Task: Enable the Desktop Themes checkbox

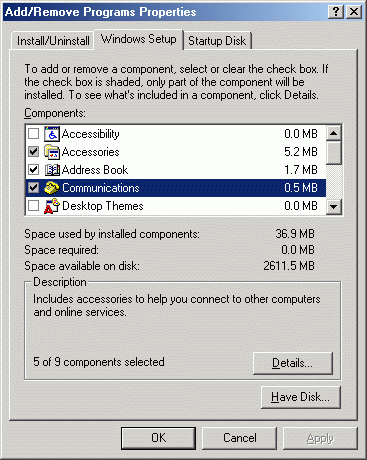Action: coord(33,206)
